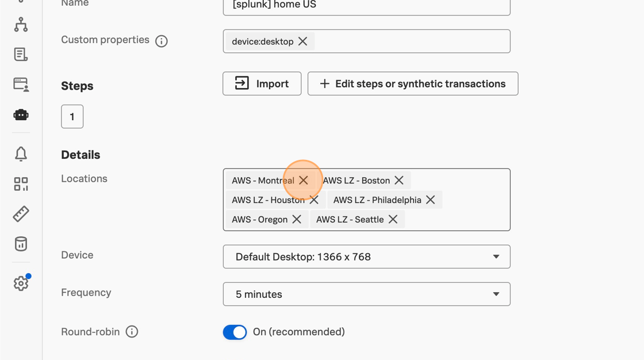Open alerts bell icon in sidebar
This screenshot has width=644, height=360.
click(21, 154)
